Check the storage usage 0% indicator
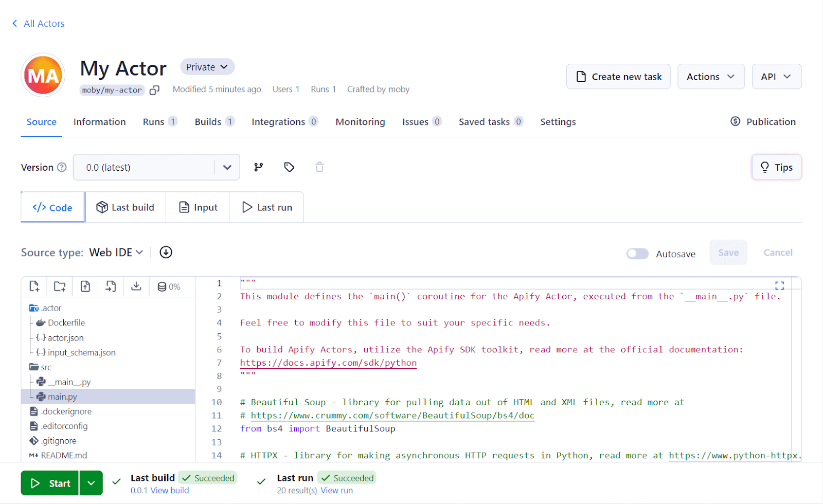The width and height of the screenshot is (823, 504). [x=169, y=286]
